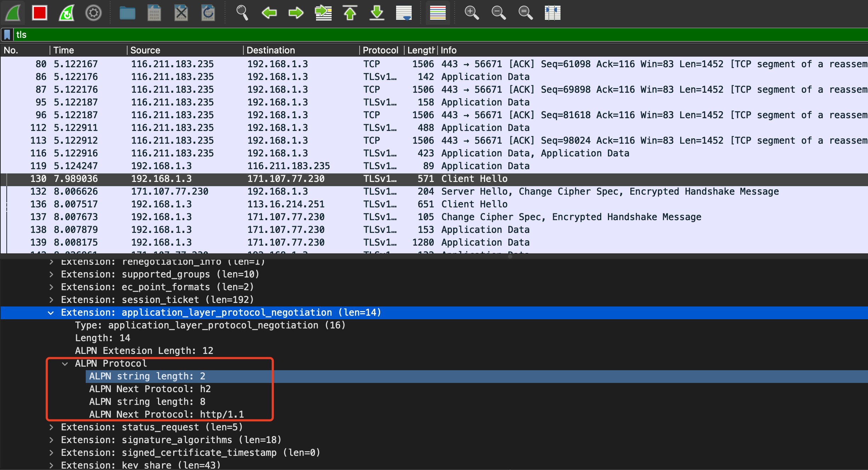
Task: Open capture options gear icon
Action: click(x=94, y=13)
